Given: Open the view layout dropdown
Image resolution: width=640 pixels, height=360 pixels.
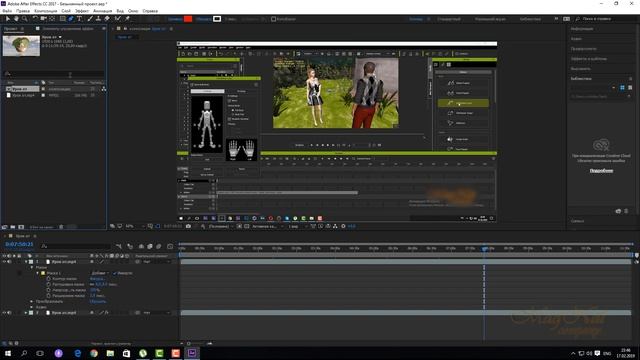Looking at the screenshot, I should [298, 226].
